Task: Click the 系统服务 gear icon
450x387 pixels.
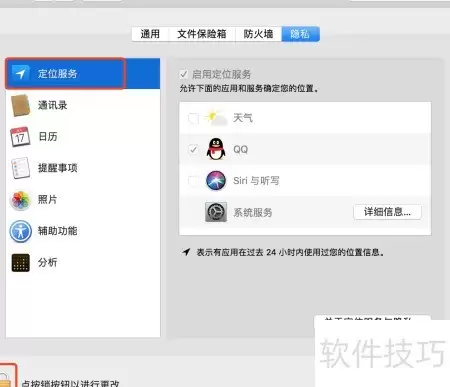Action: coord(216,212)
